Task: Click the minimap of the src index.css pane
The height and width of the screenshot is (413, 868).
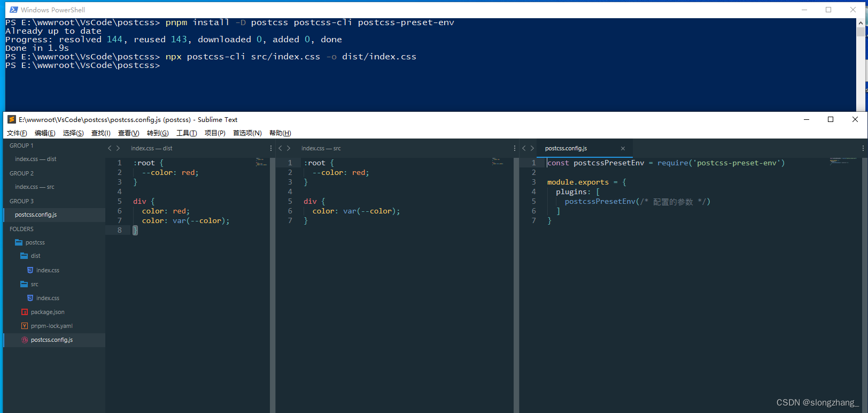Action: coord(498,161)
